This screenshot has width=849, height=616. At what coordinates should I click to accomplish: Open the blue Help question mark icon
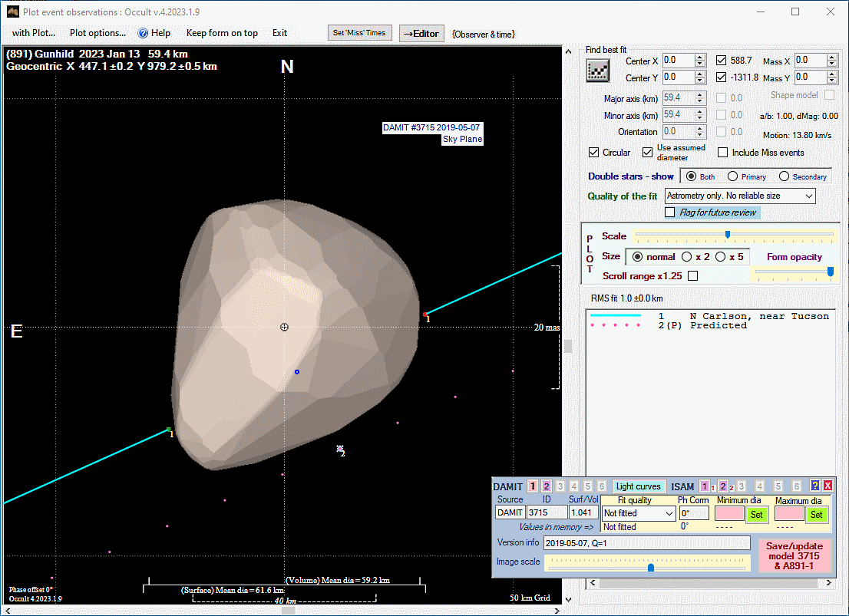point(142,33)
